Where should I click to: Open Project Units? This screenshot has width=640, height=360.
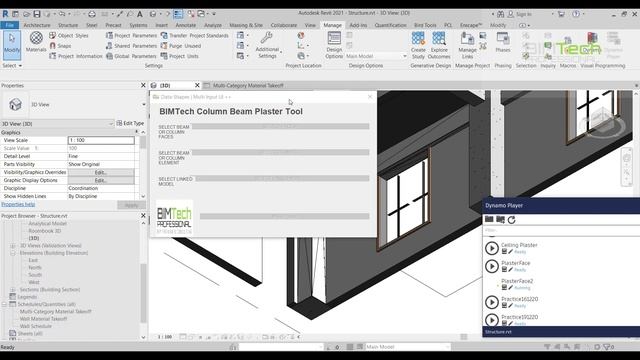[180, 56]
